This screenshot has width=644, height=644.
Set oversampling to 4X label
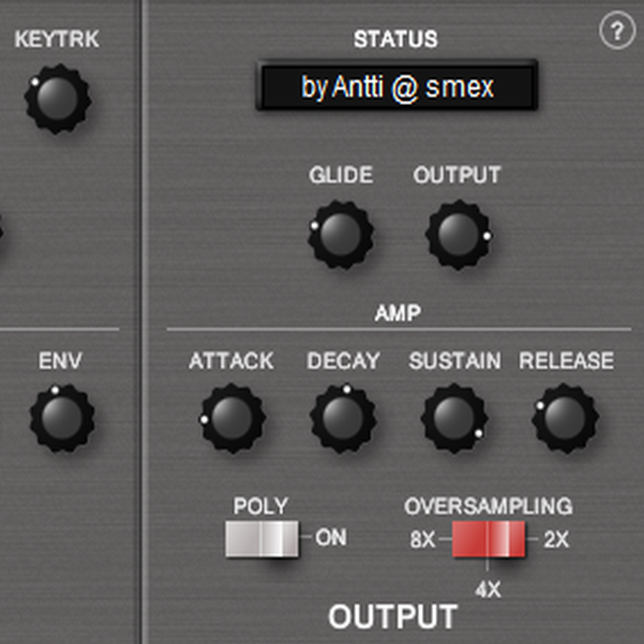coord(488,589)
